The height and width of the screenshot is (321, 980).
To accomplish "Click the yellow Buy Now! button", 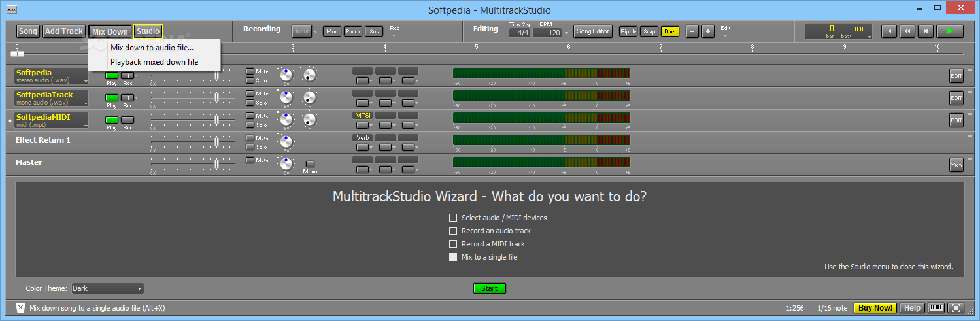I will [x=875, y=308].
